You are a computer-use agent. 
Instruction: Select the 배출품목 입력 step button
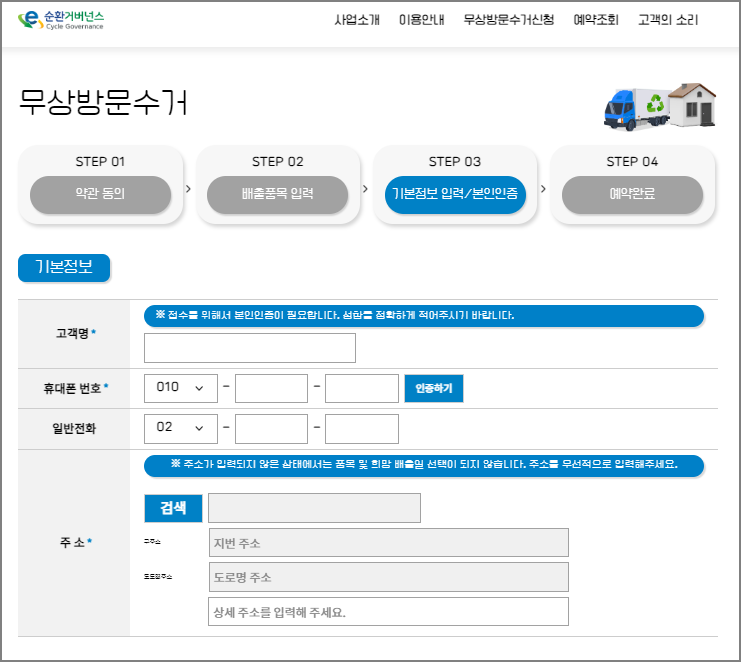[277, 194]
